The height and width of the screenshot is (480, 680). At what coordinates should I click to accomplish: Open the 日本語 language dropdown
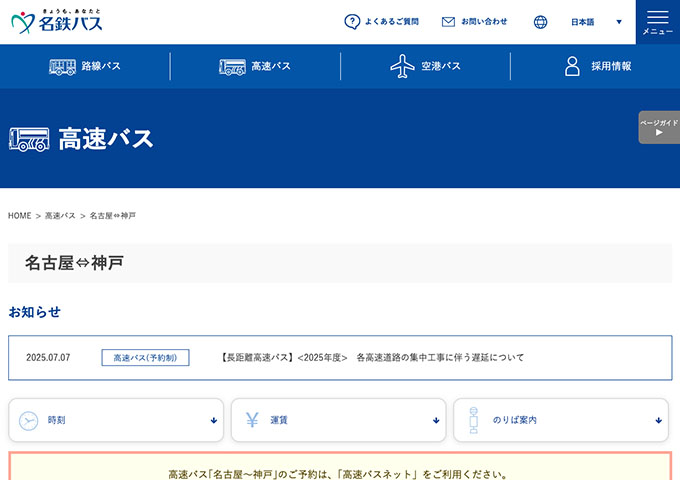(596, 21)
